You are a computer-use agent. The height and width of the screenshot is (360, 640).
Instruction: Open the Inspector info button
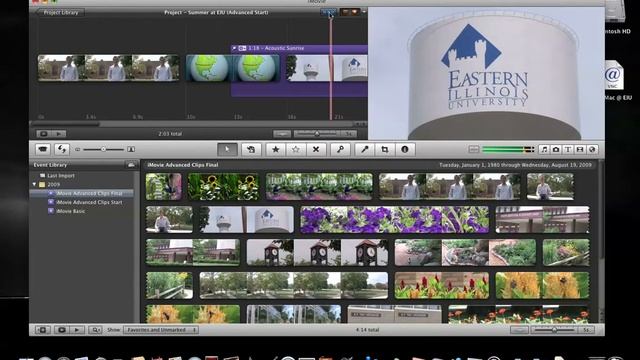(x=405, y=149)
